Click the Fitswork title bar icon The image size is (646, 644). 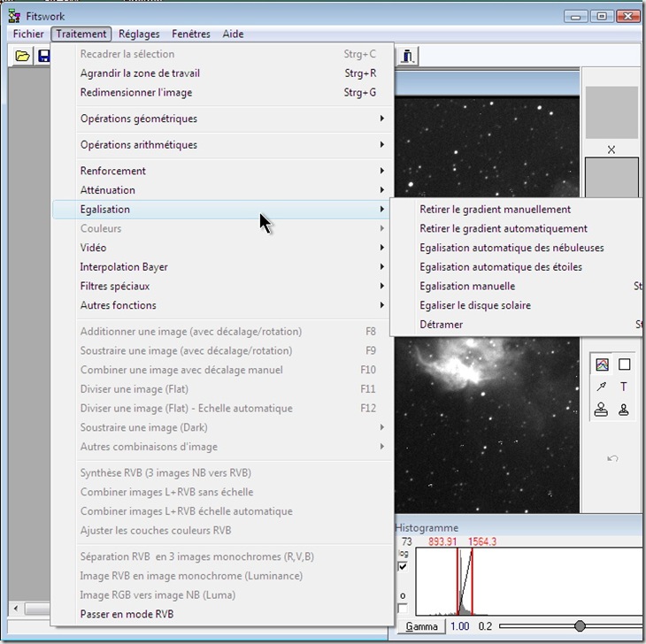pyautogui.click(x=14, y=17)
